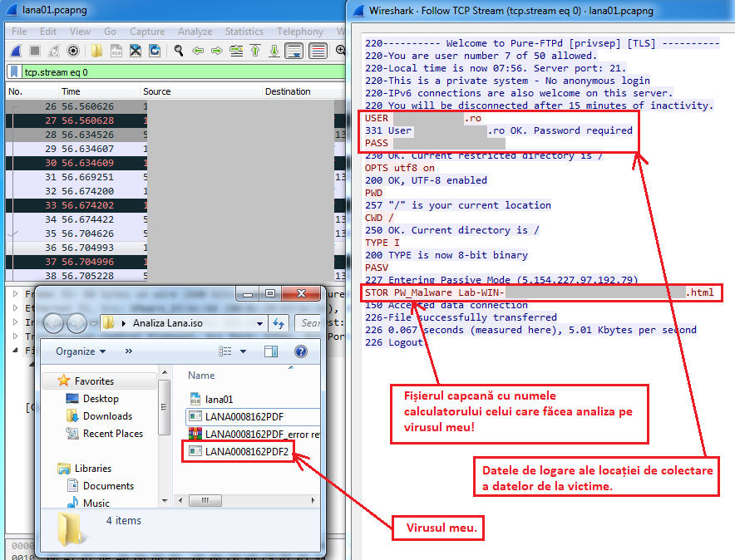Click the change view icon in Explorer
This screenshot has width=735, height=560.
click(x=225, y=351)
